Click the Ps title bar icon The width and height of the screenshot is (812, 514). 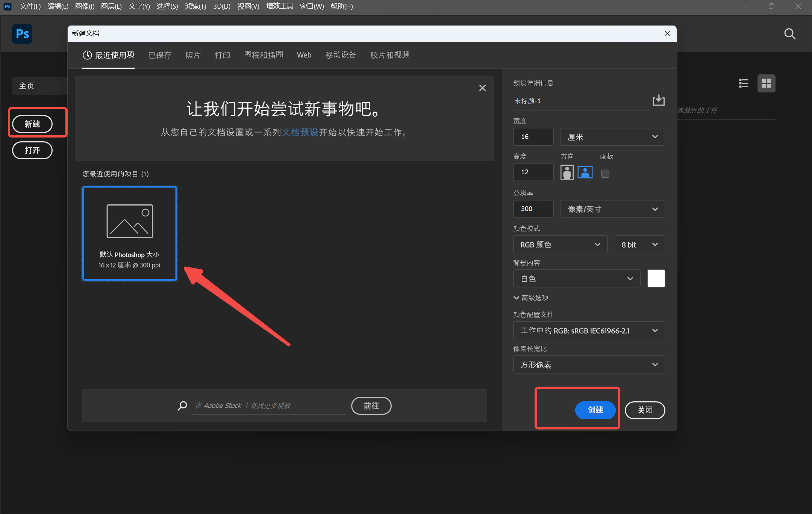pyautogui.click(x=8, y=6)
